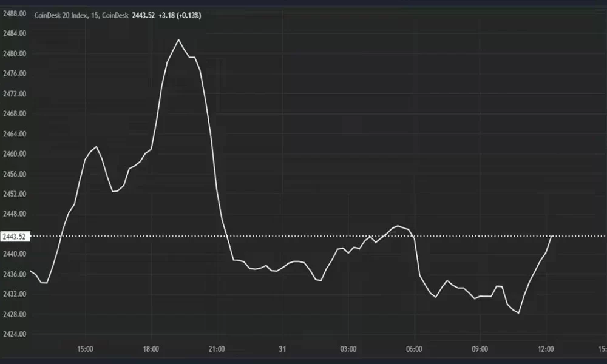607x364 pixels.
Task: Click the latest data point at line's end
Action: 551,236
